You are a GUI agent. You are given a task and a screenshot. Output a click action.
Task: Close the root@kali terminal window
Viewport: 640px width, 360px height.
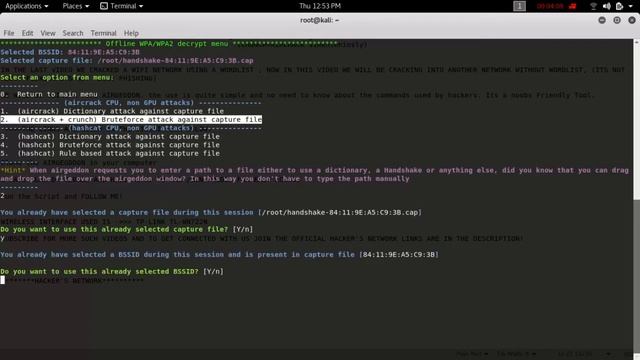[x=632, y=20]
